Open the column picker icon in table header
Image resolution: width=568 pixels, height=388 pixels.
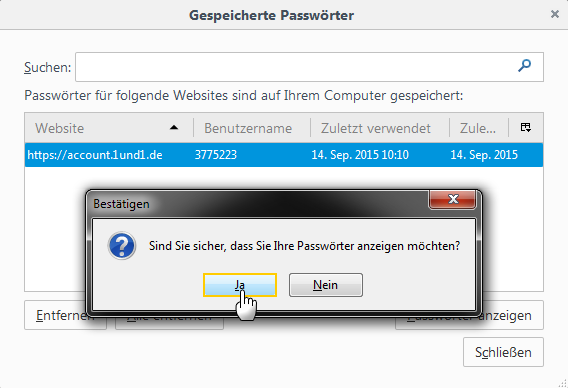tap(526, 128)
